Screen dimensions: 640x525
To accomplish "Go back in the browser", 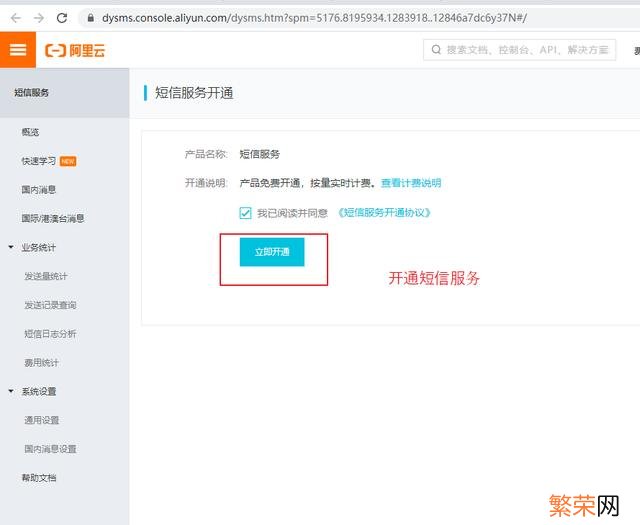I will pyautogui.click(x=16, y=18).
